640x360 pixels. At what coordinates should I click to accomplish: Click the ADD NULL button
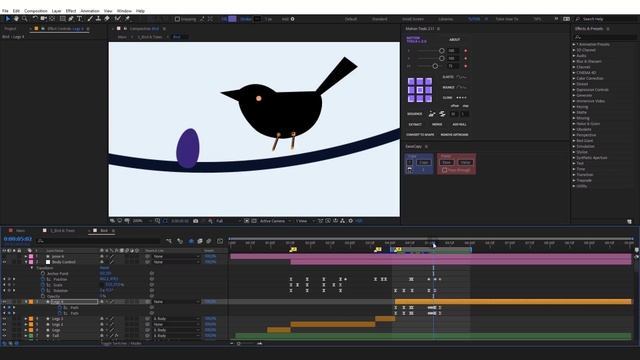[x=460, y=124]
